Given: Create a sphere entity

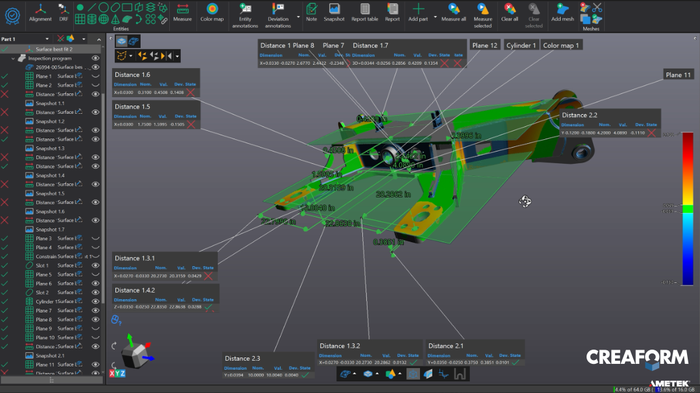Looking at the screenshot, I should 103,19.
